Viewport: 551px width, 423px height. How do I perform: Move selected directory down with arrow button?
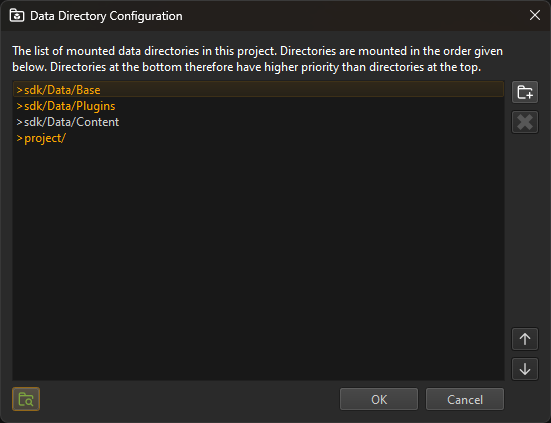(x=525, y=369)
